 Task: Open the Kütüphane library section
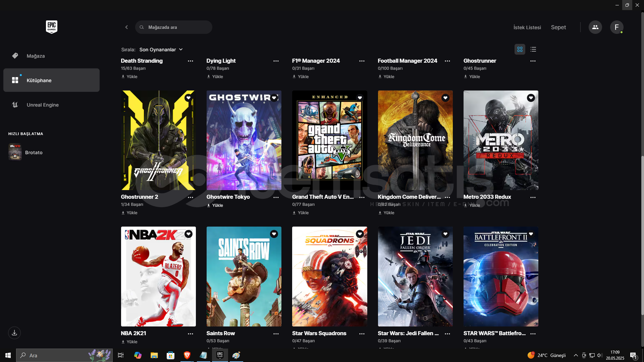point(51,80)
